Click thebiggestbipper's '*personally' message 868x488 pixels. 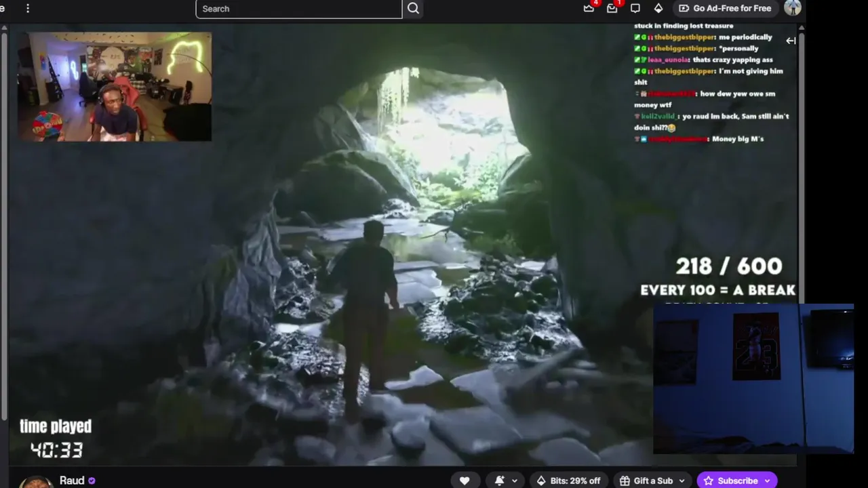coord(738,49)
